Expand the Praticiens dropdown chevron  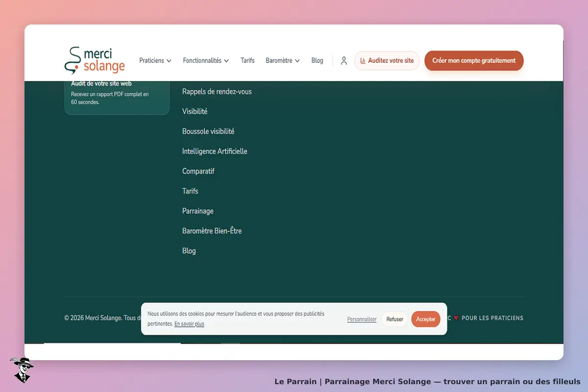(x=169, y=61)
